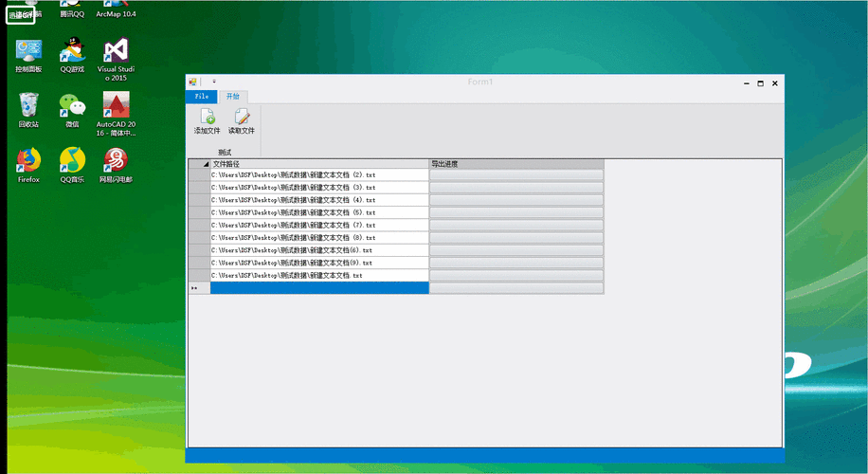Click the 导出进度 column header
The height and width of the screenshot is (474, 868).
point(516,164)
